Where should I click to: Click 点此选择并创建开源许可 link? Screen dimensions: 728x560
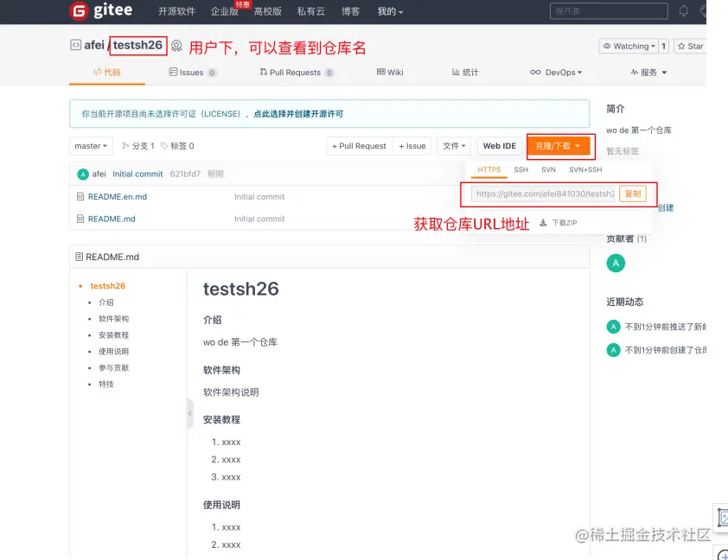pos(298,114)
